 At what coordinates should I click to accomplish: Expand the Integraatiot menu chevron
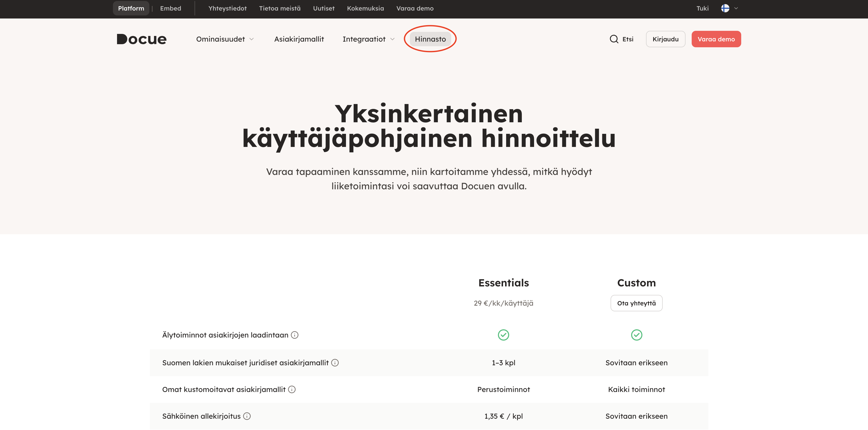[392, 39]
